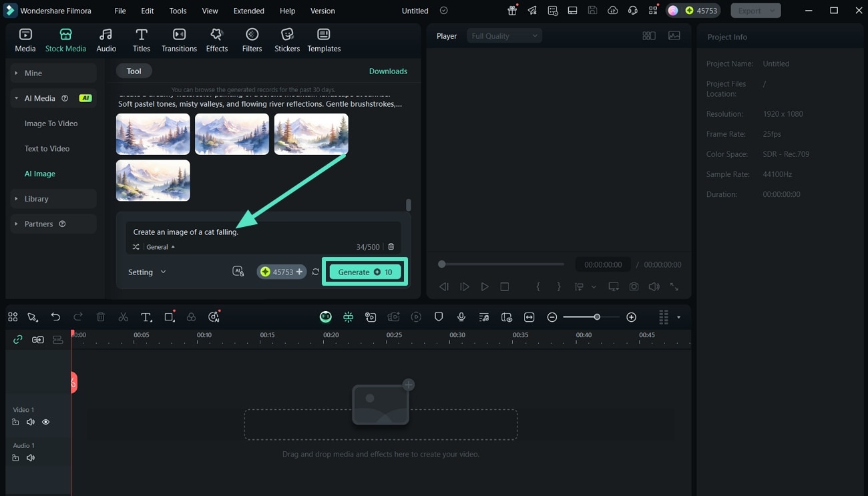Open the timeline track-size dropdown arrow
The height and width of the screenshot is (496, 868).
pyautogui.click(x=678, y=317)
